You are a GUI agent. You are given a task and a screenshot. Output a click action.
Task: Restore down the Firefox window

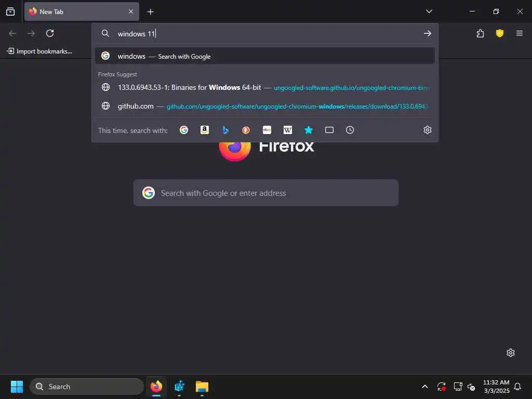pyautogui.click(x=496, y=11)
